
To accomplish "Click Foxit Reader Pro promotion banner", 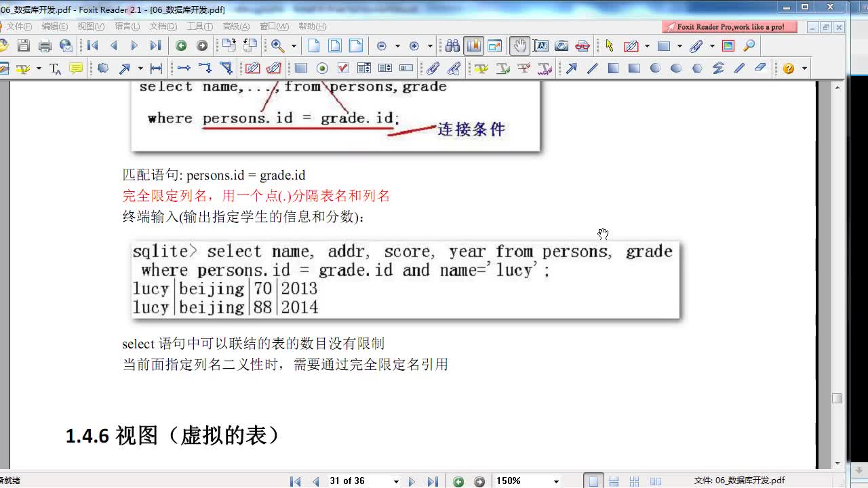I will click(x=730, y=27).
